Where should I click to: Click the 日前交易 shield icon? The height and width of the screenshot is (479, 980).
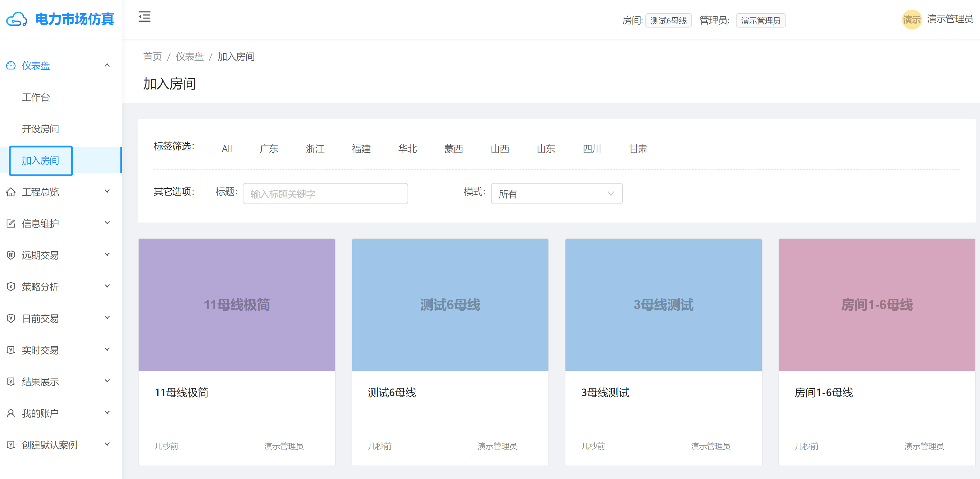[11, 318]
